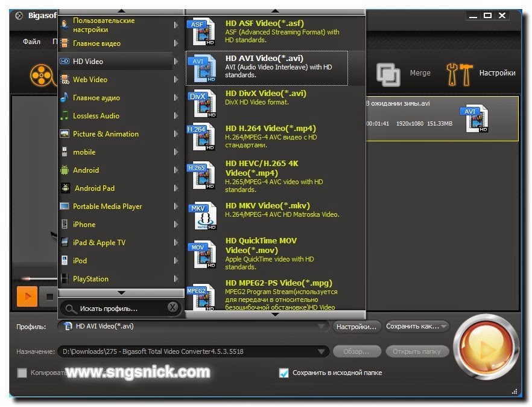532x407 pixels.
Task: Expand the iPad & Apple TV submenu arrow
Action: (x=176, y=242)
